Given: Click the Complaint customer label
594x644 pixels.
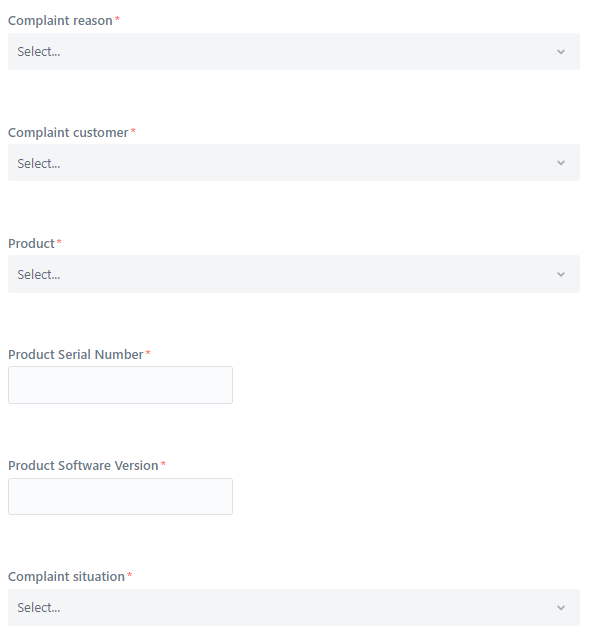Looking at the screenshot, I should point(68,133).
